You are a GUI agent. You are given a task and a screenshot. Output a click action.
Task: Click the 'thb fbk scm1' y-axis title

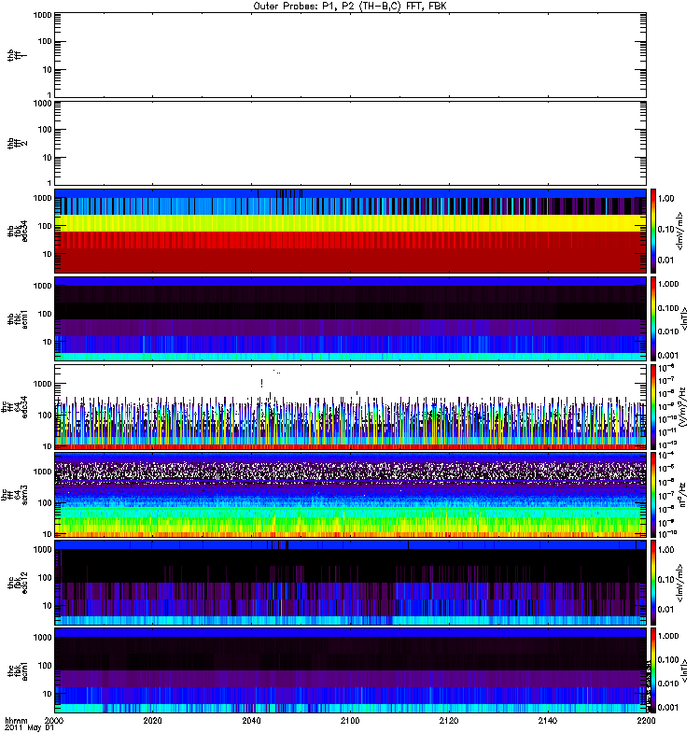click(18, 318)
